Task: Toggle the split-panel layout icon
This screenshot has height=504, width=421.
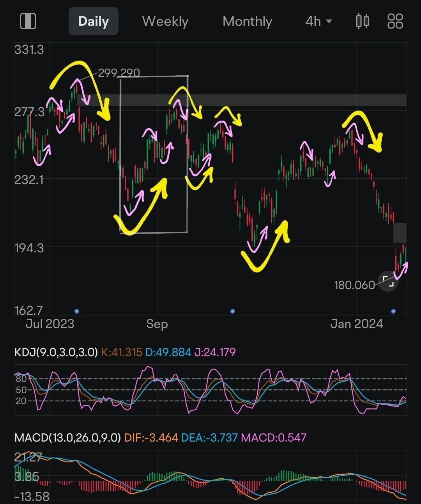Action: (x=28, y=21)
